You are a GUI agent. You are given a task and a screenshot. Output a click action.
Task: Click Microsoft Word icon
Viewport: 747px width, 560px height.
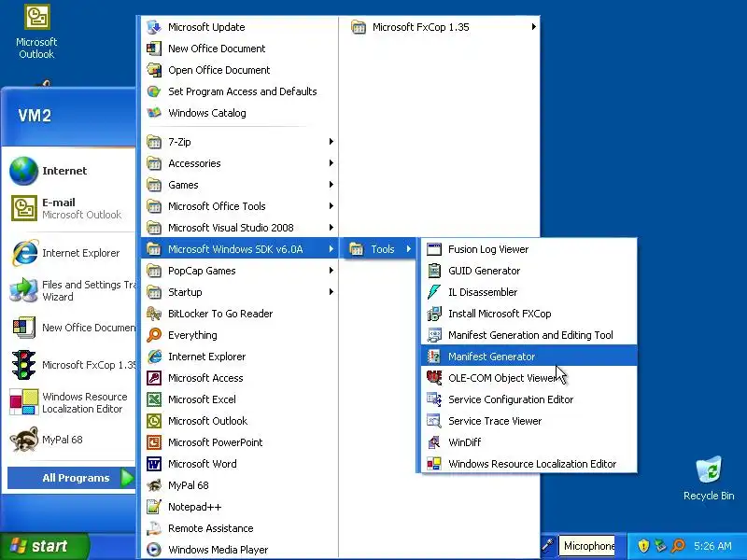click(154, 463)
